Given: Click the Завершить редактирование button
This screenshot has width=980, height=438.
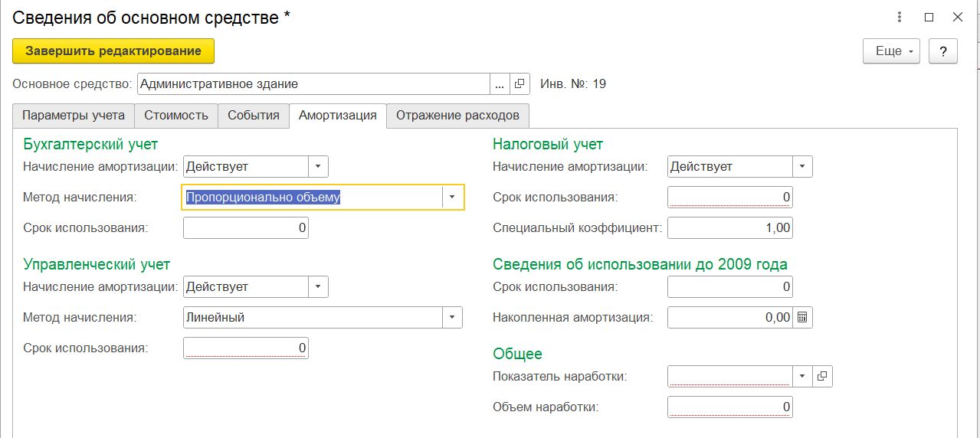Looking at the screenshot, I should (113, 51).
